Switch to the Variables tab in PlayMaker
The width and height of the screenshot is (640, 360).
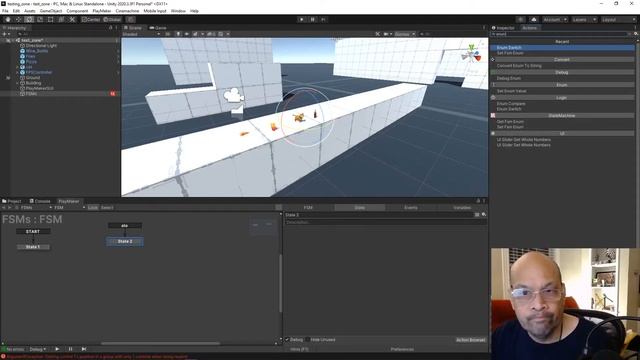click(462, 207)
